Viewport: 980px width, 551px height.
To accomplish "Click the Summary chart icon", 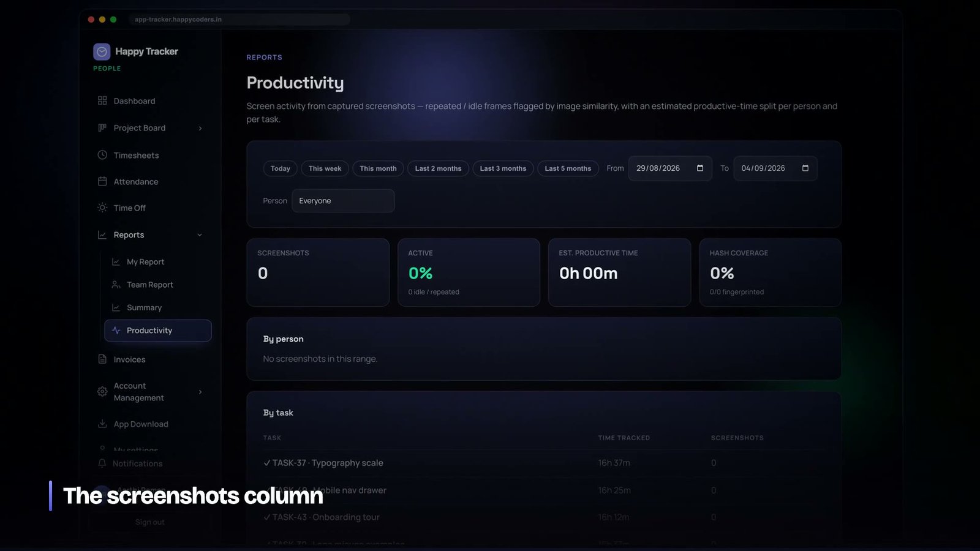I will tap(116, 307).
